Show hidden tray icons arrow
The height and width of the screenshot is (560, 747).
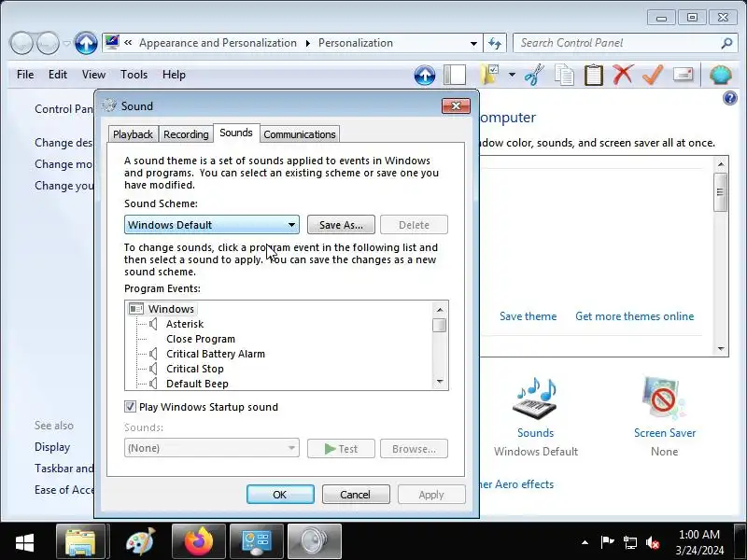click(x=585, y=542)
